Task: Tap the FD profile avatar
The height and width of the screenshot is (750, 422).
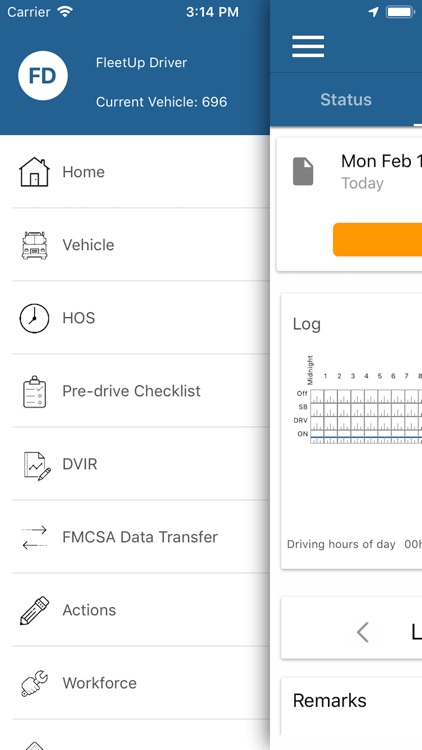Action: pyautogui.click(x=43, y=76)
